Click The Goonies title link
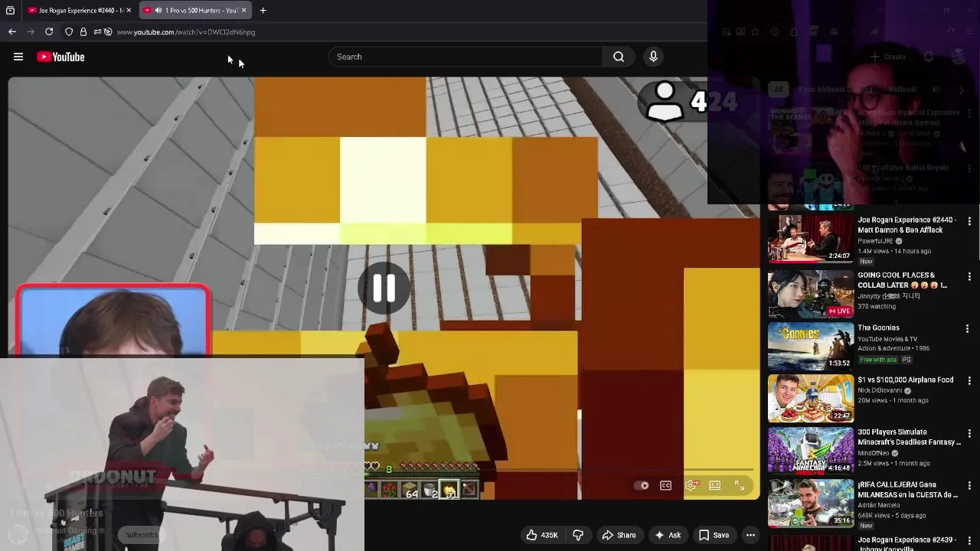 pos(878,328)
